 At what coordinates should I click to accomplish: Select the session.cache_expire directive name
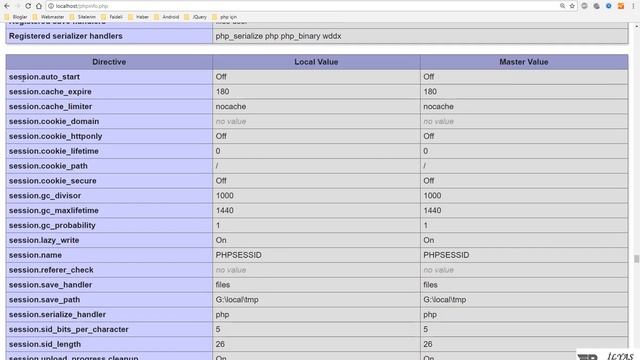point(50,92)
